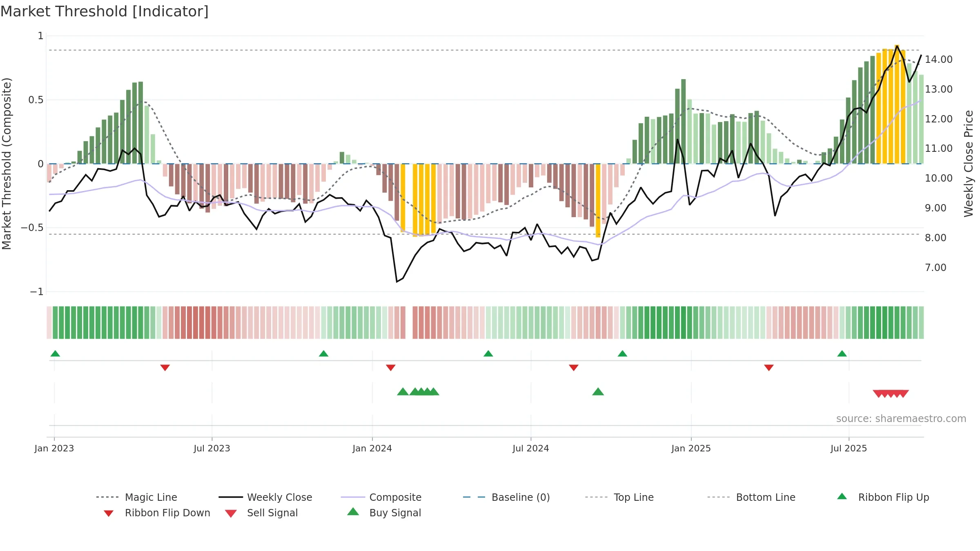Click the 7.00 price axis label

pyautogui.click(x=935, y=268)
